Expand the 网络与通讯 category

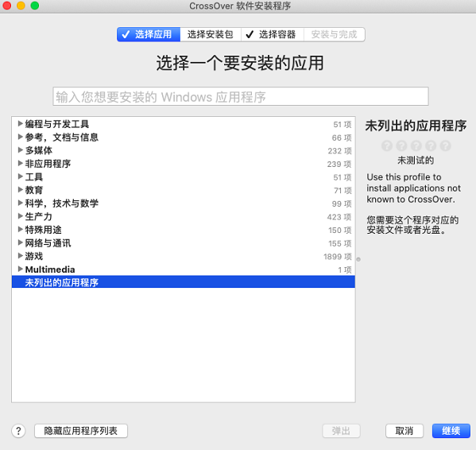[x=21, y=242]
